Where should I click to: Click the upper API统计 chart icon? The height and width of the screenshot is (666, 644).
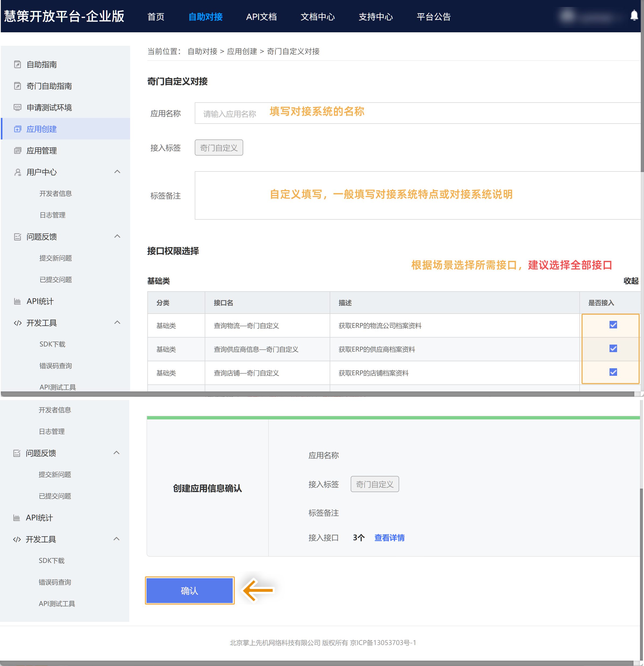18,302
